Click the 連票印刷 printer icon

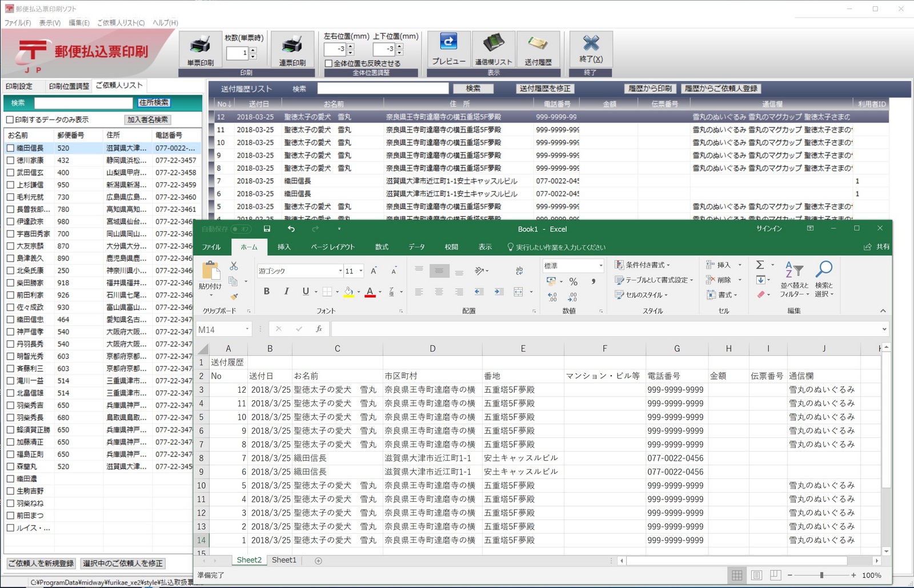click(x=292, y=45)
